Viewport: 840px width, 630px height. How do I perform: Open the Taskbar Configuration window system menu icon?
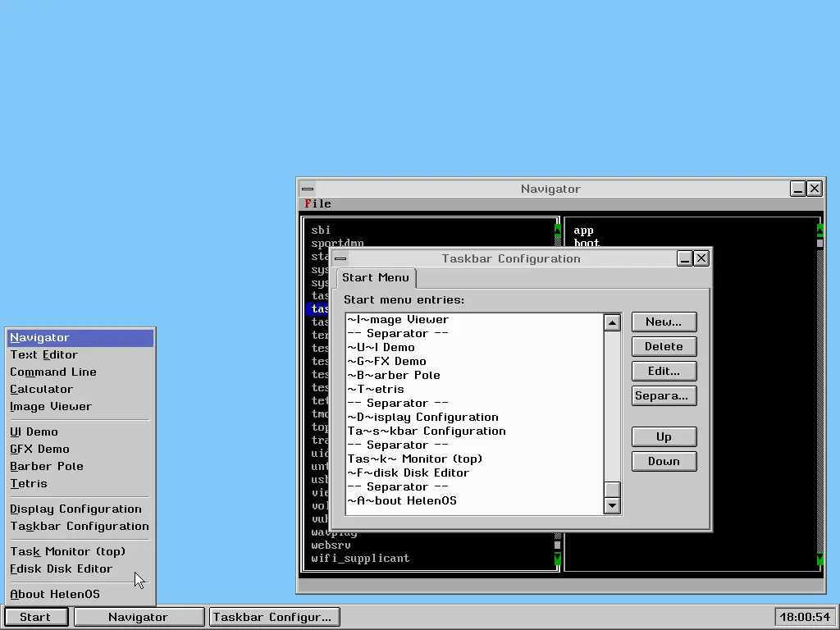click(340, 258)
